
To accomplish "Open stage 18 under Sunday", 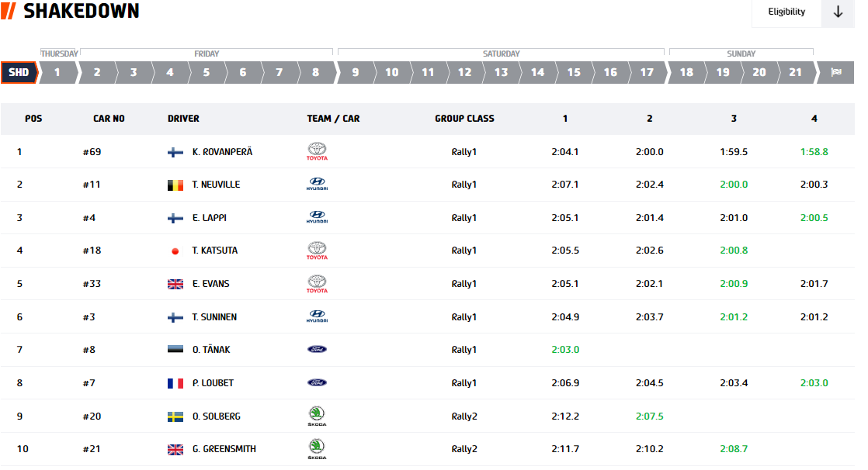I will [686, 72].
